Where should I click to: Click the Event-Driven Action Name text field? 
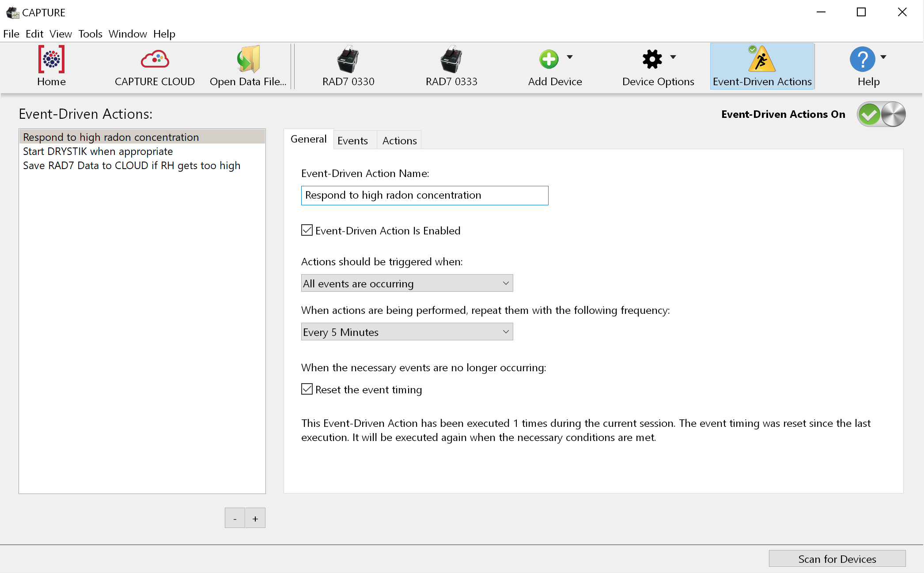[424, 195]
